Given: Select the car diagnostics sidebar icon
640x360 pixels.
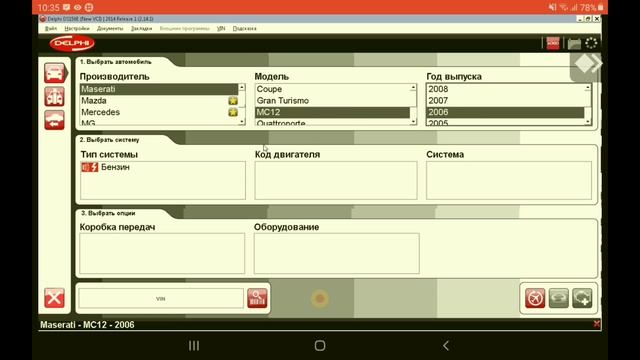Looking at the screenshot, I should click(55, 73).
